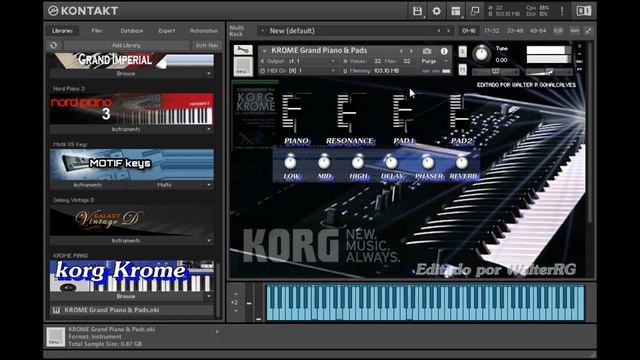
Task: Click the instrument Solo button
Action: [462, 51]
